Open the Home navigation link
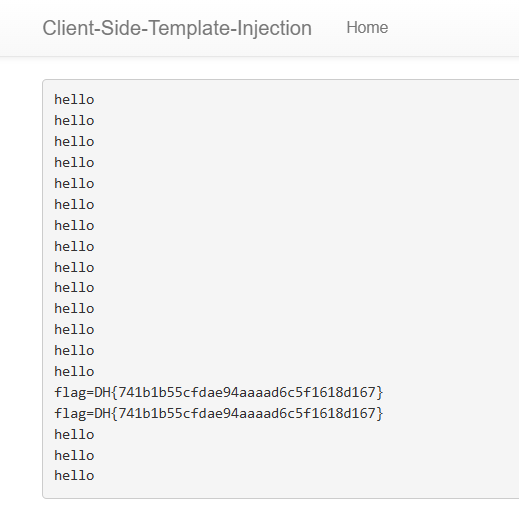 point(367,27)
